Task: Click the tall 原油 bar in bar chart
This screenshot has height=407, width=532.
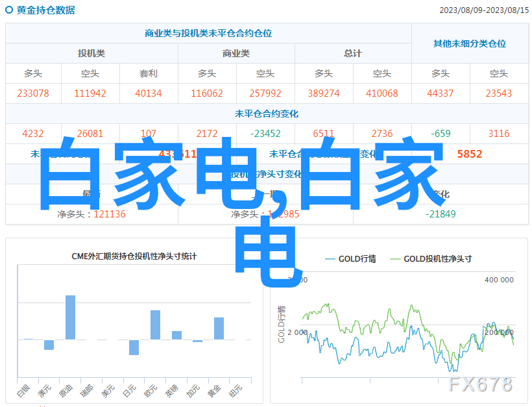Action: click(x=70, y=317)
